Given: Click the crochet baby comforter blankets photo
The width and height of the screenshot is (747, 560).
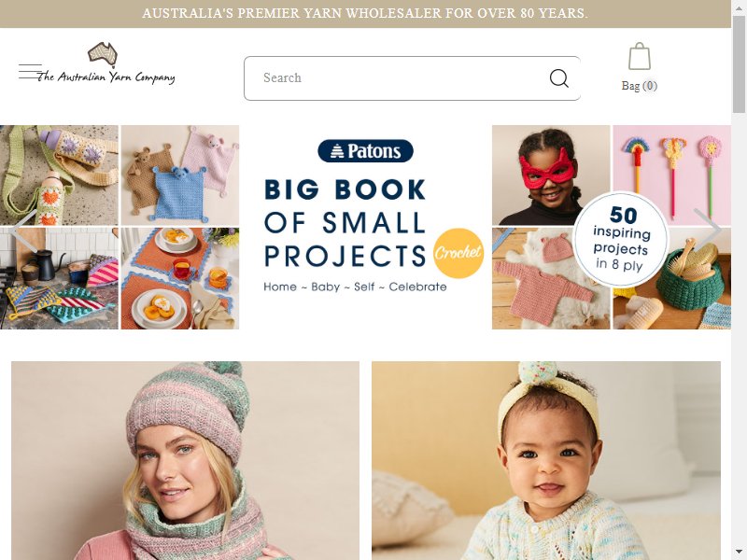Looking at the screenshot, I should pyautogui.click(x=180, y=175).
